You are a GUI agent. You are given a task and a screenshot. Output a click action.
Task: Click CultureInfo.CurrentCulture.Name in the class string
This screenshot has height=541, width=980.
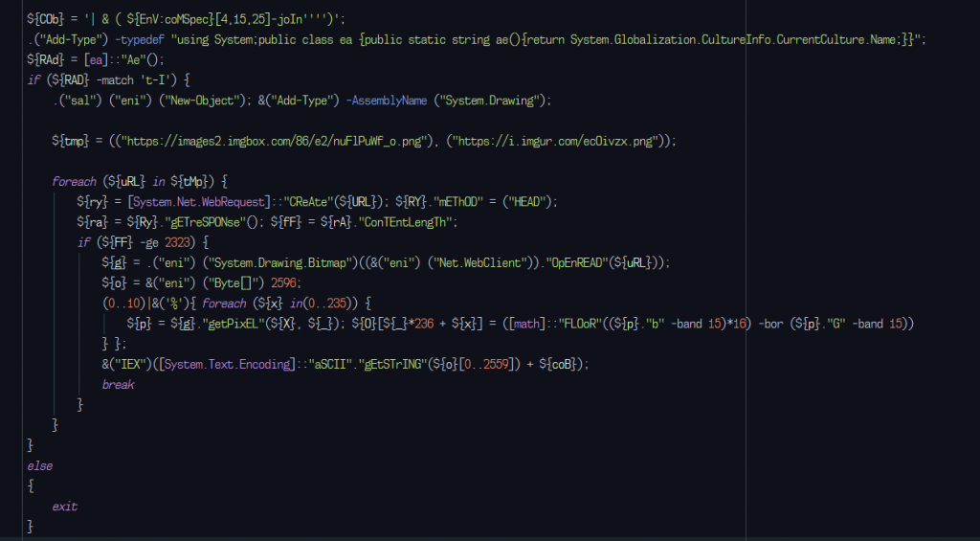(799, 40)
